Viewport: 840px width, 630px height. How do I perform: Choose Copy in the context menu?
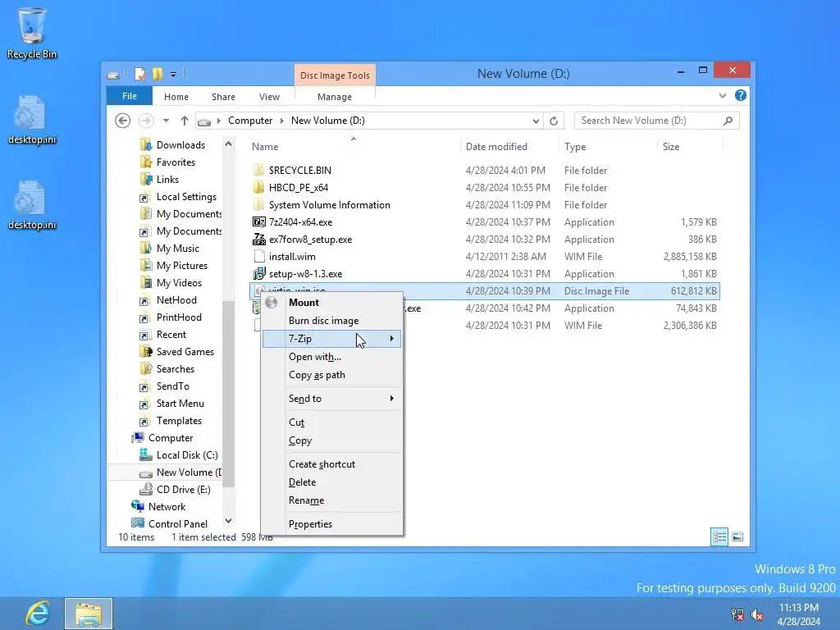tap(332, 441)
